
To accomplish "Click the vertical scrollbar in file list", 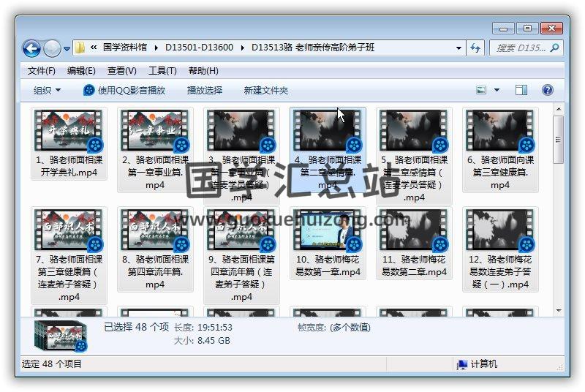I will (x=559, y=139).
